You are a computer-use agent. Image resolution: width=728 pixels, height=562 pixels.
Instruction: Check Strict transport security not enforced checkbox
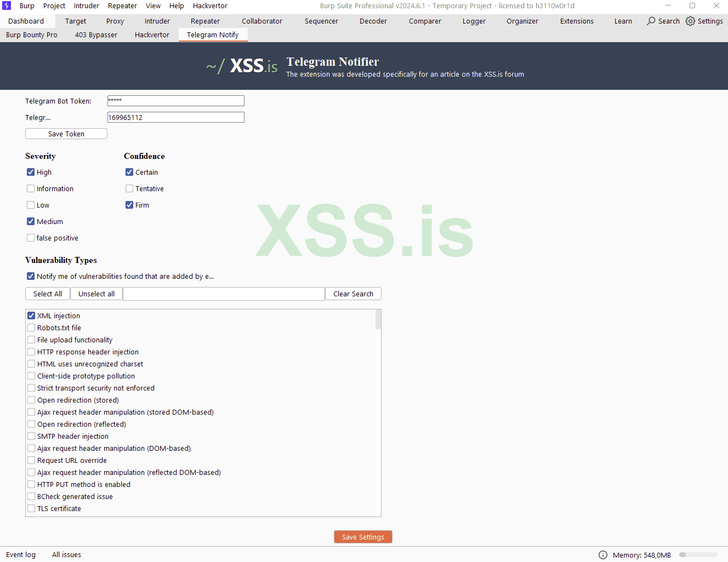click(x=31, y=388)
